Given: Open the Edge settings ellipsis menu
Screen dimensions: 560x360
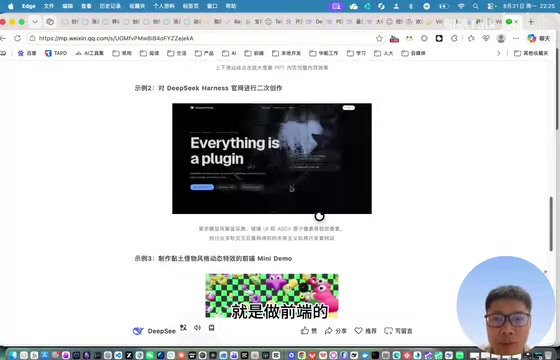Looking at the screenshot, I should point(516,38).
